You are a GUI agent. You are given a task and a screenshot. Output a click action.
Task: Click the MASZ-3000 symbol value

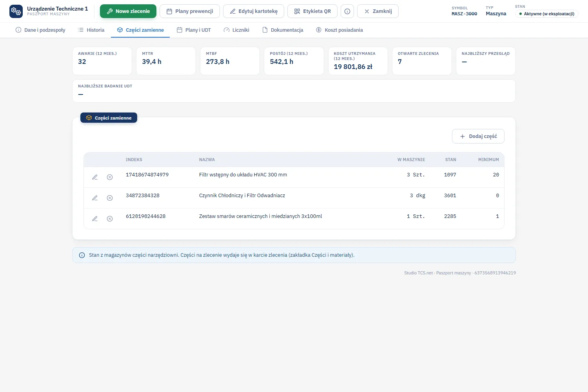tap(465, 14)
